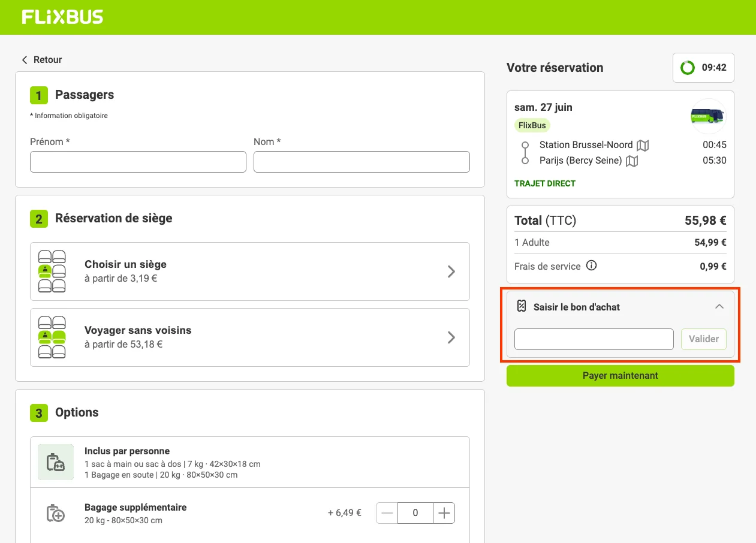Click the 1 Adulte price line

click(x=621, y=243)
